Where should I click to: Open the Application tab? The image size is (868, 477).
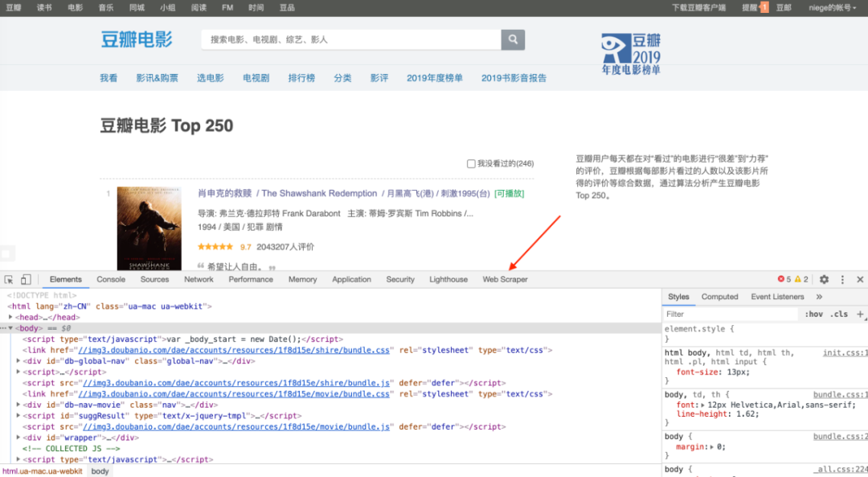351,279
